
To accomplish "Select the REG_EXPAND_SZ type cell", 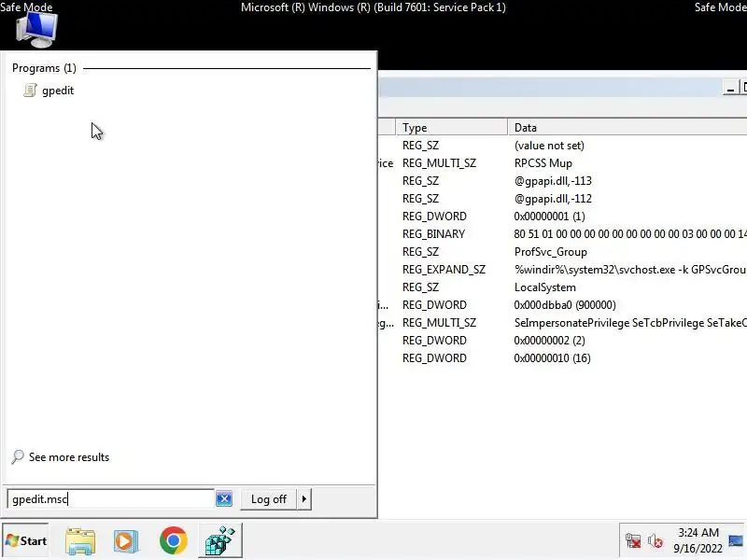I will [444, 270].
